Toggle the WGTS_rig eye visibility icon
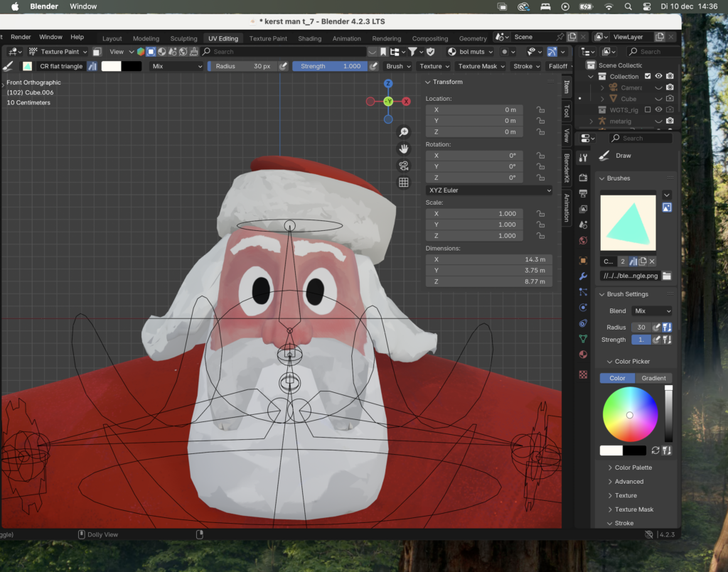 coord(658,109)
